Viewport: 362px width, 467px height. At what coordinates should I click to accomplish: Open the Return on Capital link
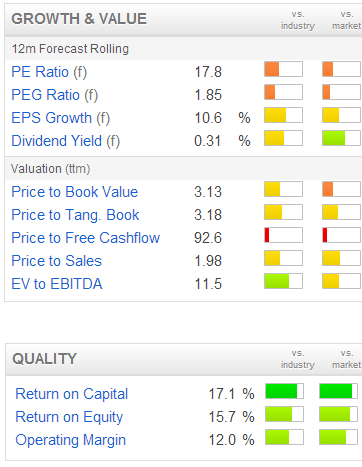72,394
